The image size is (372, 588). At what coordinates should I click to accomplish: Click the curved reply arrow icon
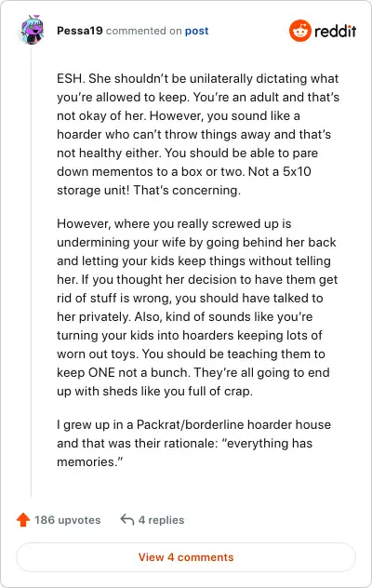[127, 520]
